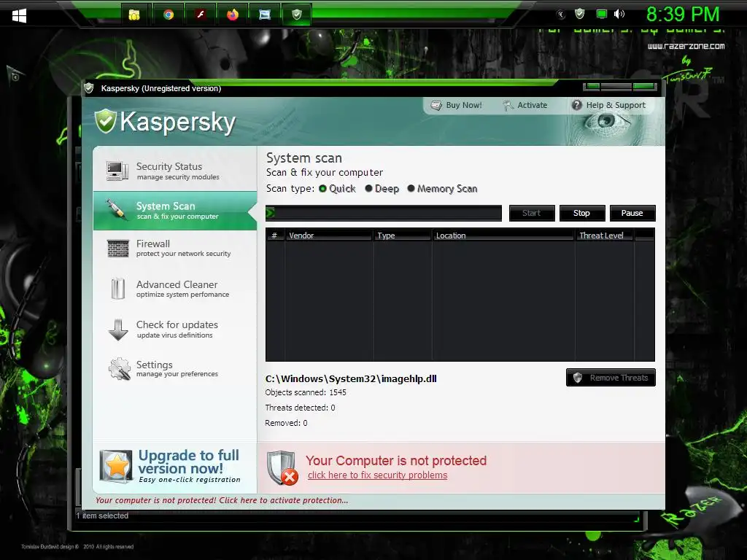747x560 pixels.
Task: Click 1 item selected status text
Action: click(x=102, y=516)
